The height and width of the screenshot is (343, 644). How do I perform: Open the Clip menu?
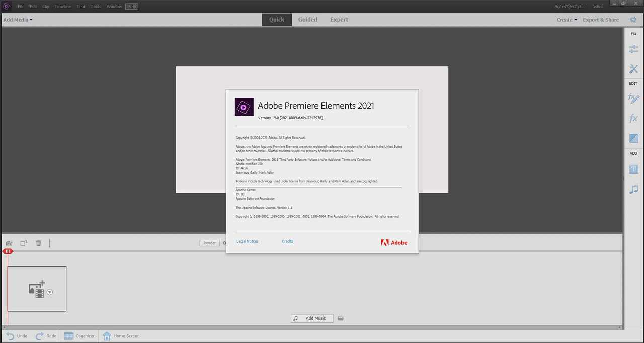pos(46,7)
